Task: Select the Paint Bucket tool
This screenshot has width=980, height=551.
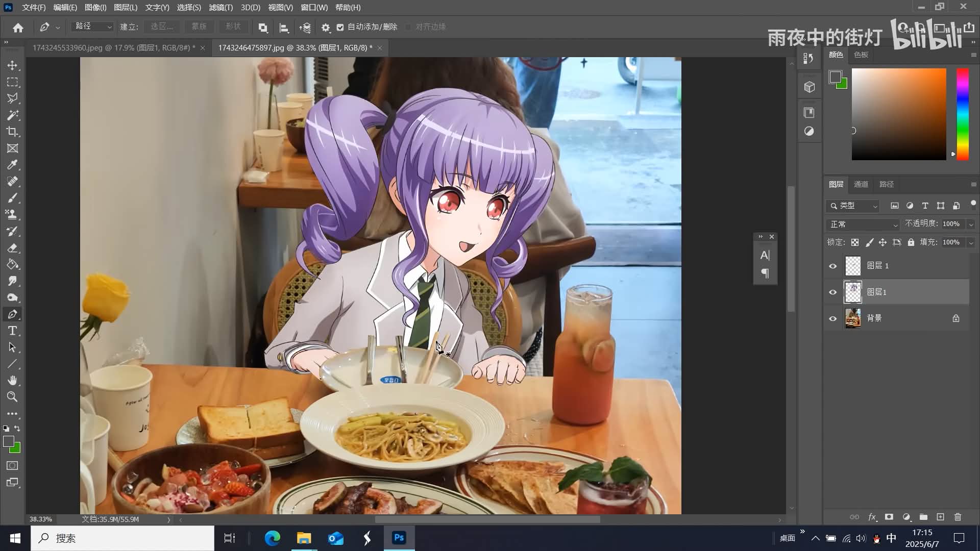Action: pyautogui.click(x=12, y=264)
